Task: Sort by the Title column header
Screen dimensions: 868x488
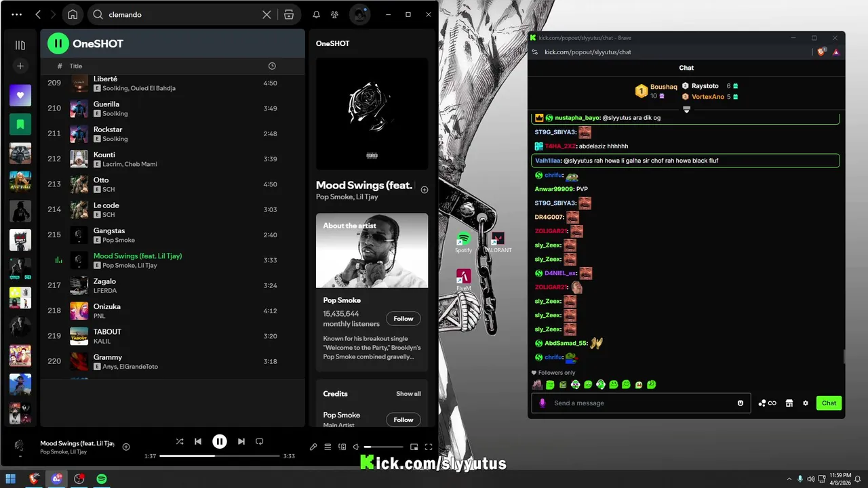Action: click(76, 66)
